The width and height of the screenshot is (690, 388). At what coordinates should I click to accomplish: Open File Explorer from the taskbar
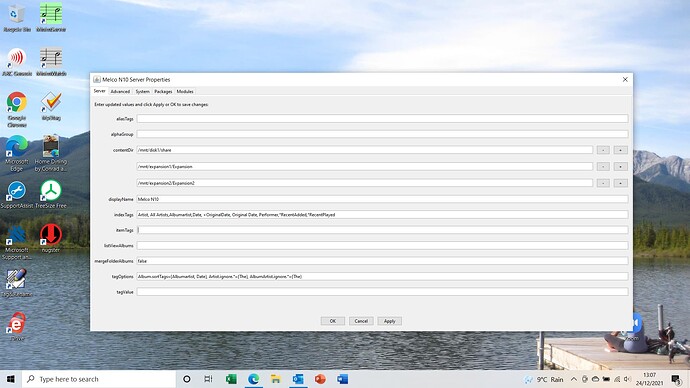tap(275, 379)
